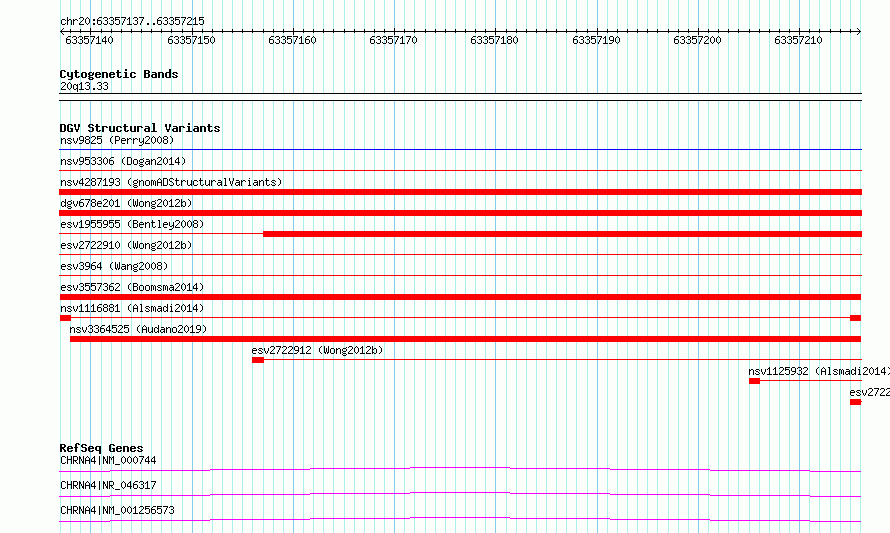The width and height of the screenshot is (890, 533).
Task: Open variant nsv1116881 (Alsmadi2014) label
Action: coord(132,308)
